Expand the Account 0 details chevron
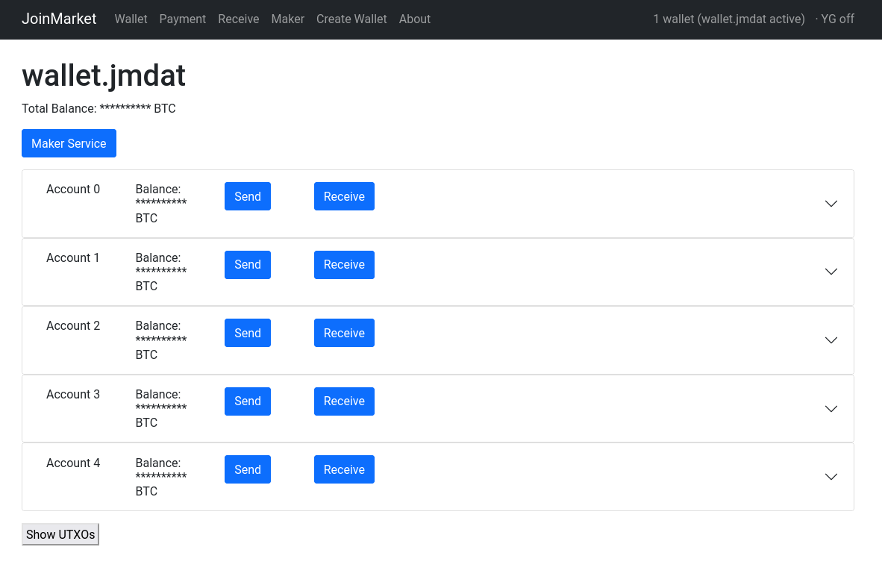This screenshot has height=588, width=882. tap(831, 204)
